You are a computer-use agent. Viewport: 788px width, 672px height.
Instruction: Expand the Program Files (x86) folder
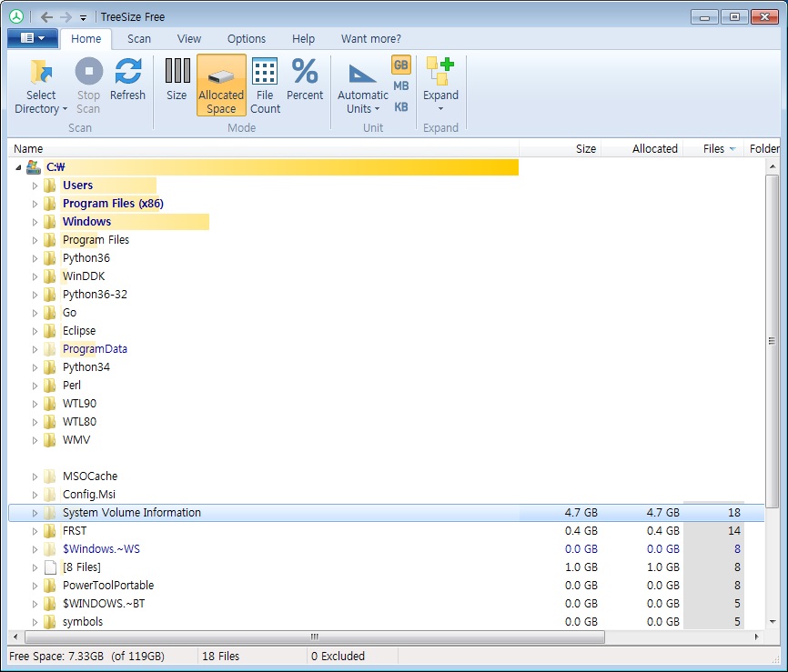click(35, 204)
